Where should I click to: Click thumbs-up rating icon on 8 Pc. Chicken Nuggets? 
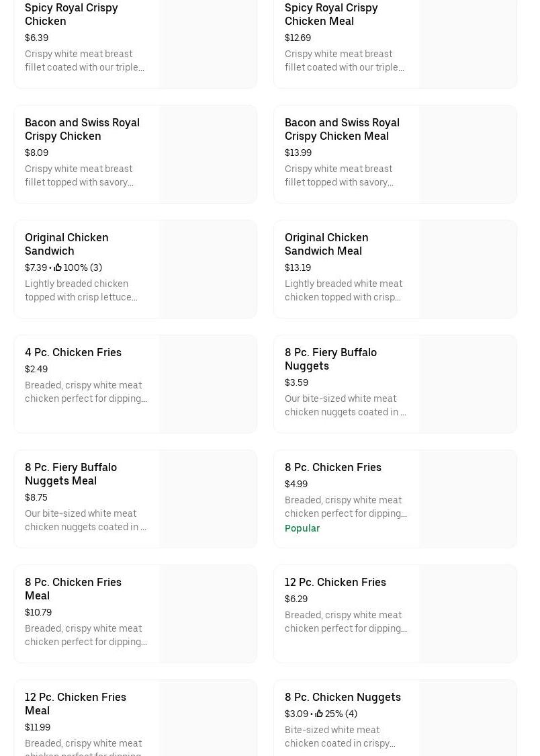[x=319, y=714]
